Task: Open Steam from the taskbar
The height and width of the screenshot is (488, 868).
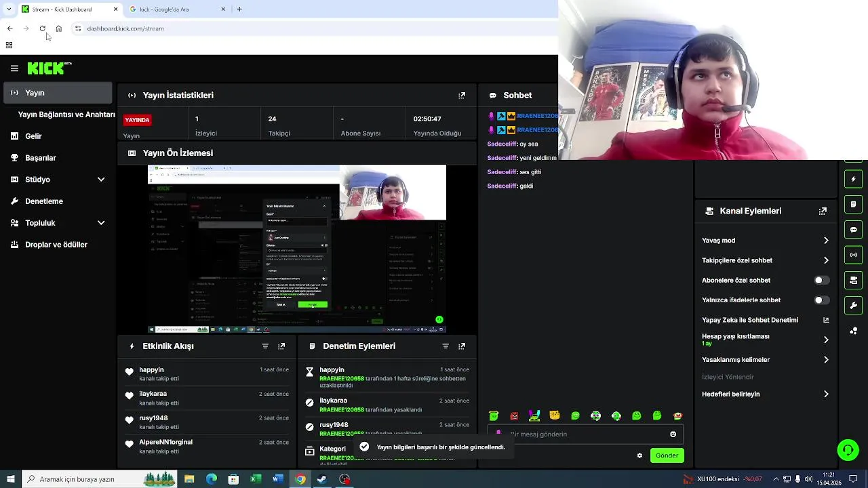Action: pyautogui.click(x=322, y=479)
